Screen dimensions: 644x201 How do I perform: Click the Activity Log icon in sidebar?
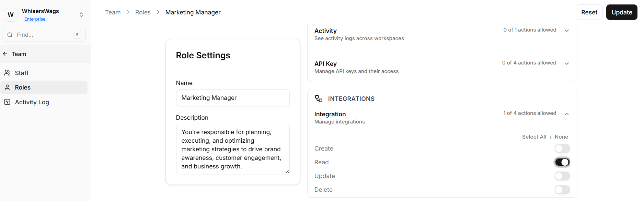pyautogui.click(x=7, y=102)
